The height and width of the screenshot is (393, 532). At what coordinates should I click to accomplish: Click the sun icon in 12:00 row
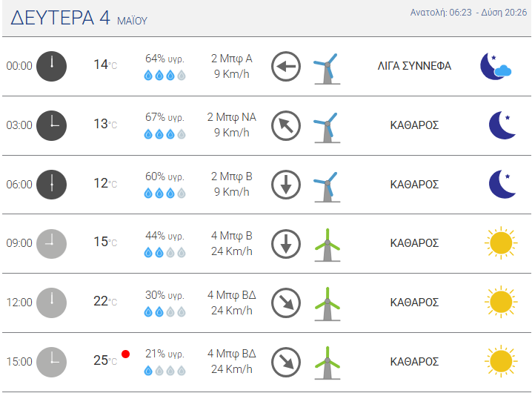pos(501,303)
